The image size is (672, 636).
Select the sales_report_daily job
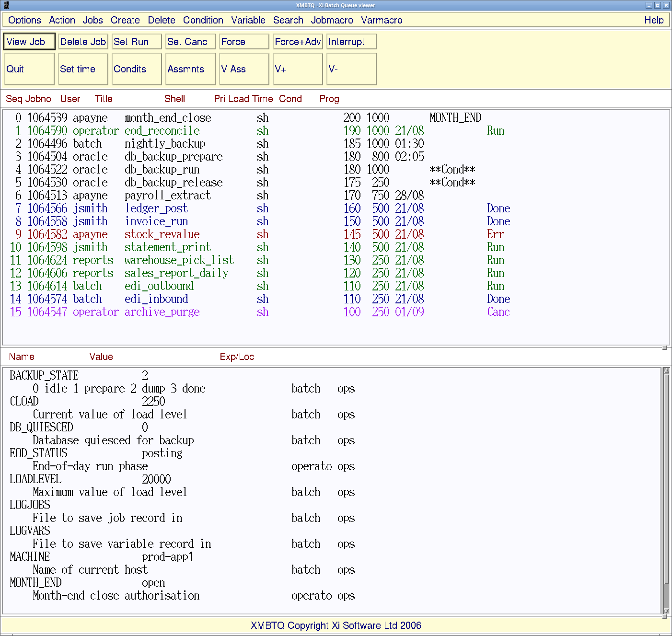pos(336,273)
